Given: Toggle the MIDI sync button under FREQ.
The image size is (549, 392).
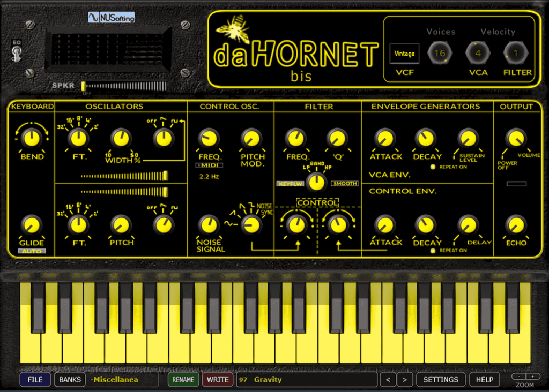Looking at the screenshot, I should click(210, 165).
